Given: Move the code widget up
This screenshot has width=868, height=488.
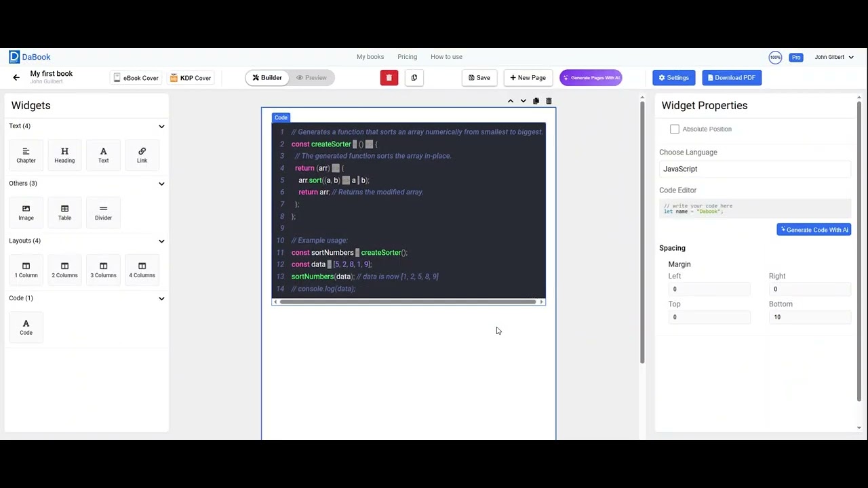Looking at the screenshot, I should click(x=511, y=101).
